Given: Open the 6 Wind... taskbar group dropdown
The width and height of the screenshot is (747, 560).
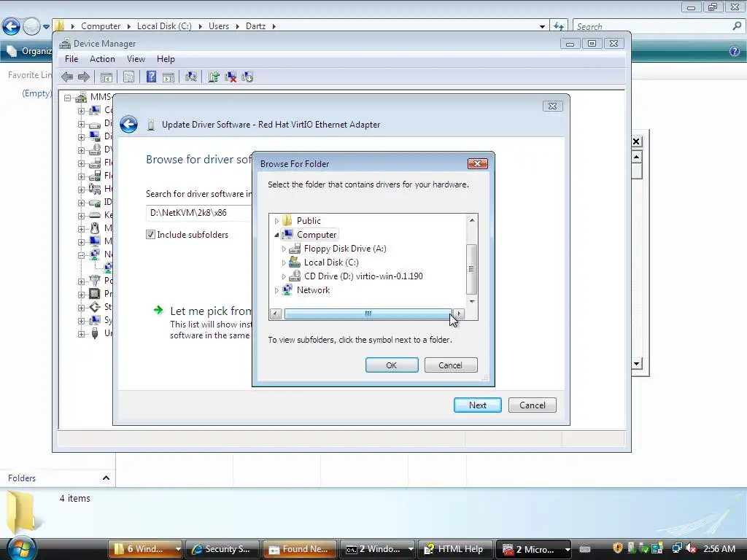Looking at the screenshot, I should (x=178, y=549).
